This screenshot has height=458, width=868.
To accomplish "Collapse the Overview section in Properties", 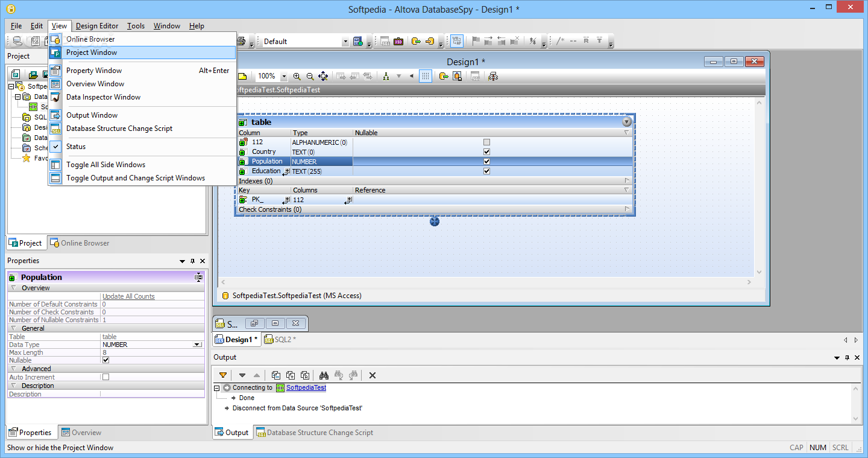I will [x=13, y=288].
